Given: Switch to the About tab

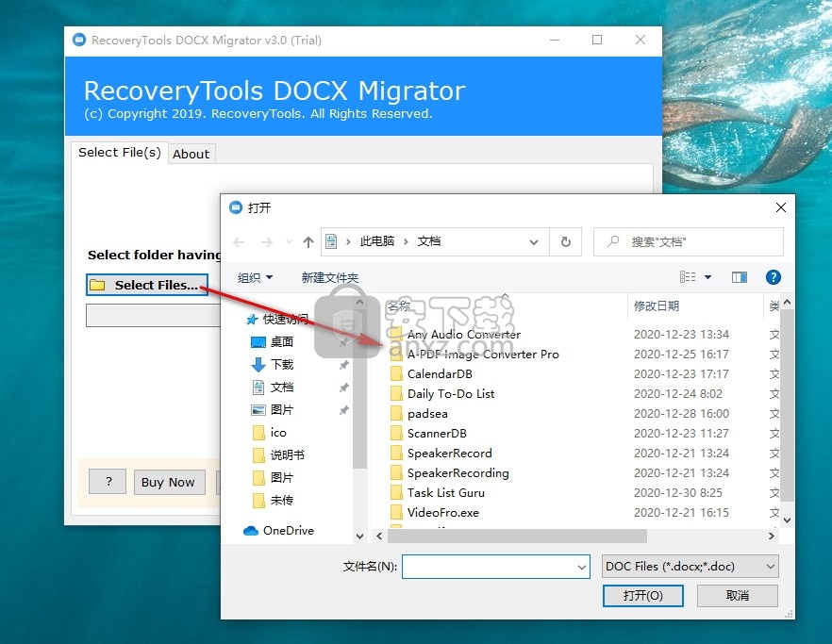Looking at the screenshot, I should coord(191,154).
